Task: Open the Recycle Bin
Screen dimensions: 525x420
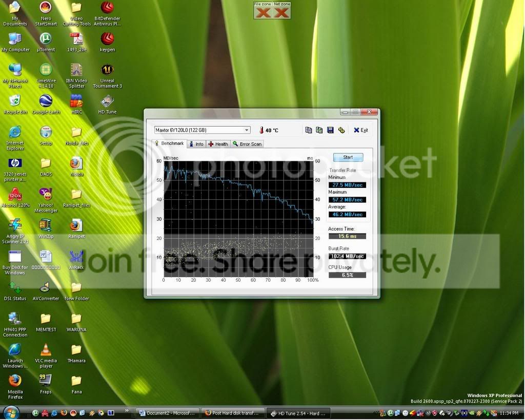Action: (15, 104)
